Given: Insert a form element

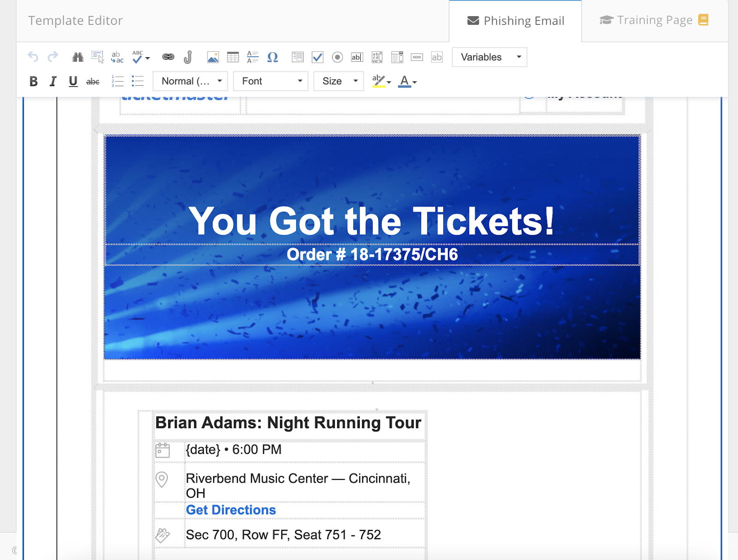Looking at the screenshot, I should [298, 57].
